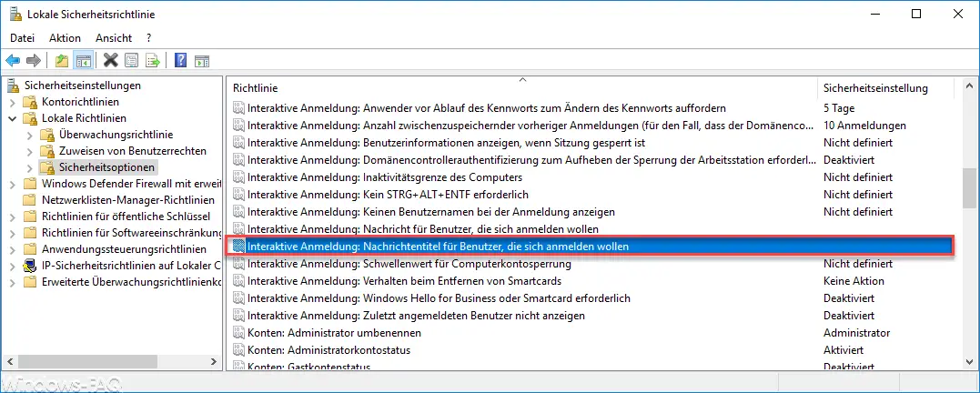Click the policy list scroll down arrow

click(x=969, y=361)
